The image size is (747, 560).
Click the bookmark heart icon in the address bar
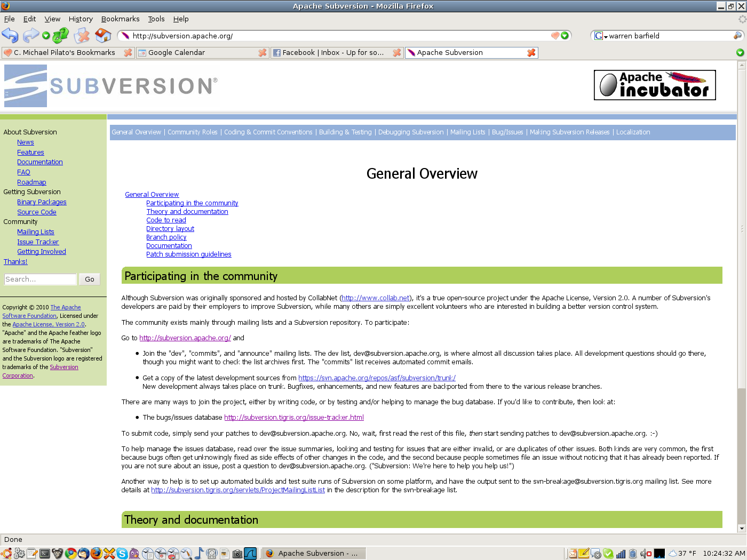coord(555,36)
